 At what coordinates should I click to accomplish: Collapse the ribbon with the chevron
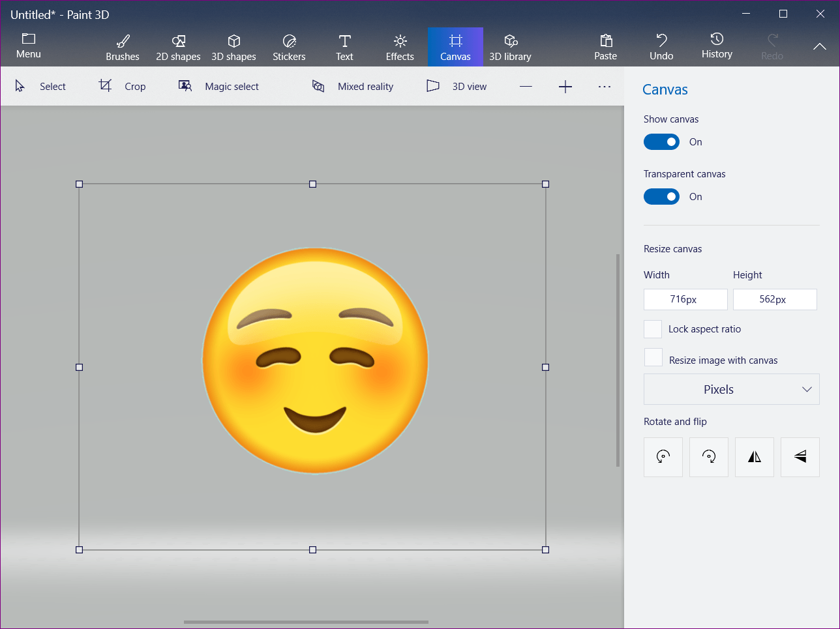[x=819, y=47]
